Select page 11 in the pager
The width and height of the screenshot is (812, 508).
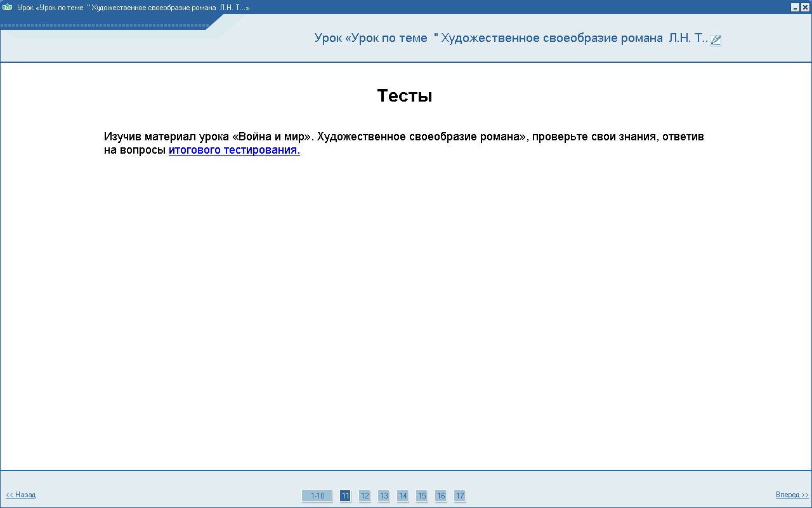pyautogui.click(x=345, y=496)
